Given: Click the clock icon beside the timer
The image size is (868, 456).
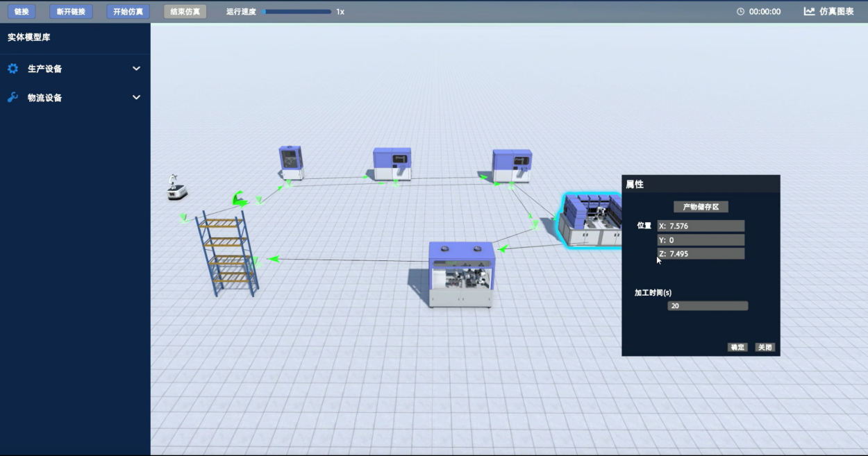Looking at the screenshot, I should pos(740,12).
